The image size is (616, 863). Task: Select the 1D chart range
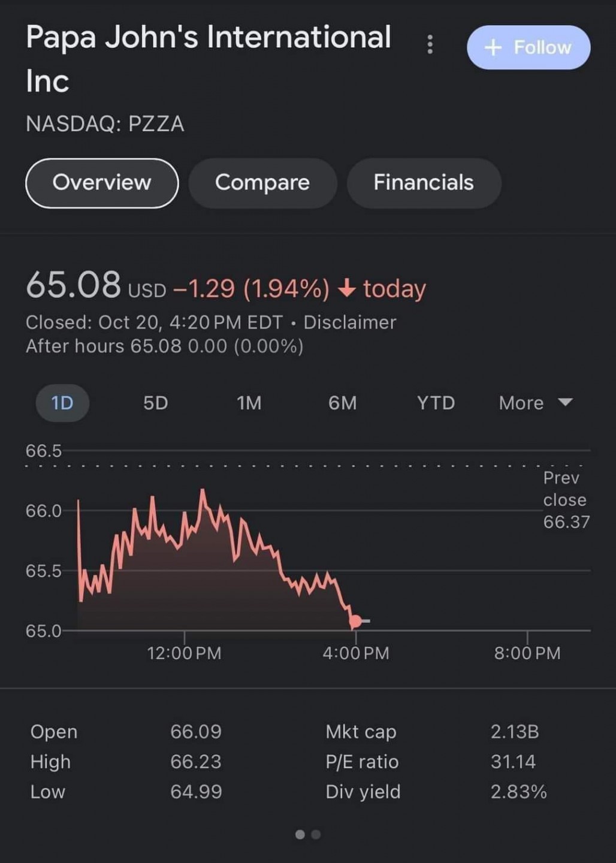pos(62,403)
